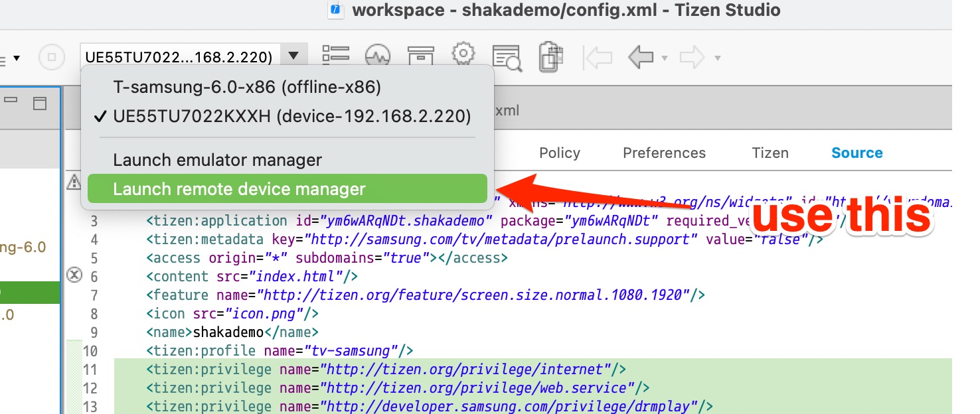This screenshot has height=414, width=980.
Task: Open the list view toolbar icon
Action: click(335, 56)
